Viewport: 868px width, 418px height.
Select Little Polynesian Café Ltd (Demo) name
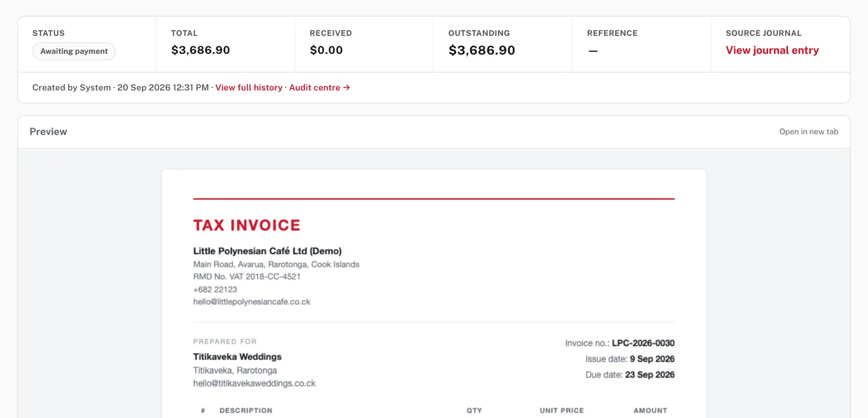click(x=267, y=251)
